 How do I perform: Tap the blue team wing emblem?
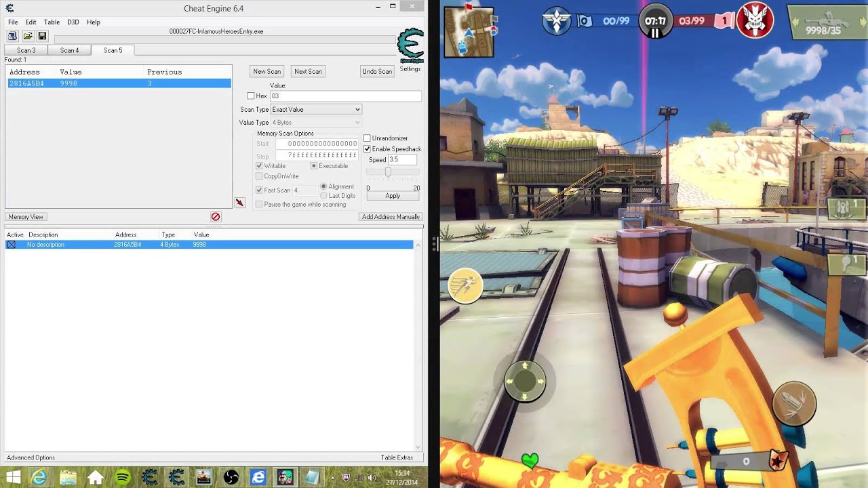(x=557, y=21)
